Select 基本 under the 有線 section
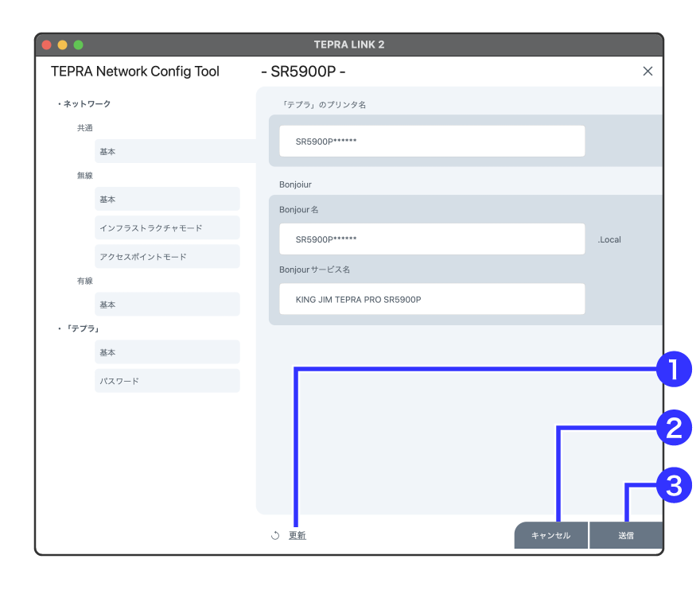Viewport: 700px width, 590px height. click(x=167, y=305)
